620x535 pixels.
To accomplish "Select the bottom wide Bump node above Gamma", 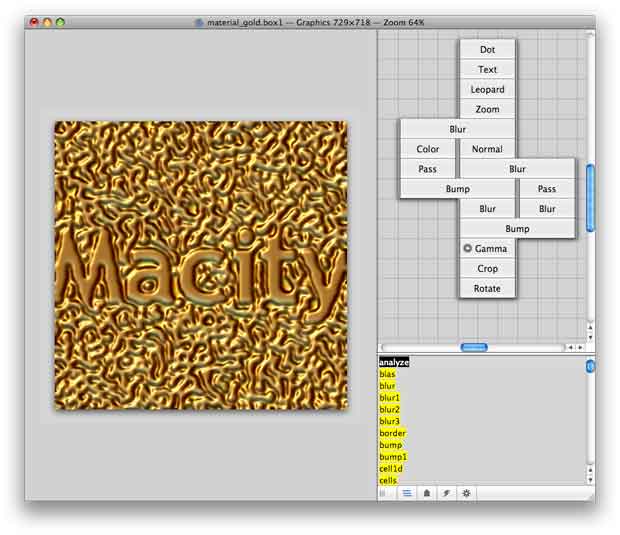I will click(517, 229).
